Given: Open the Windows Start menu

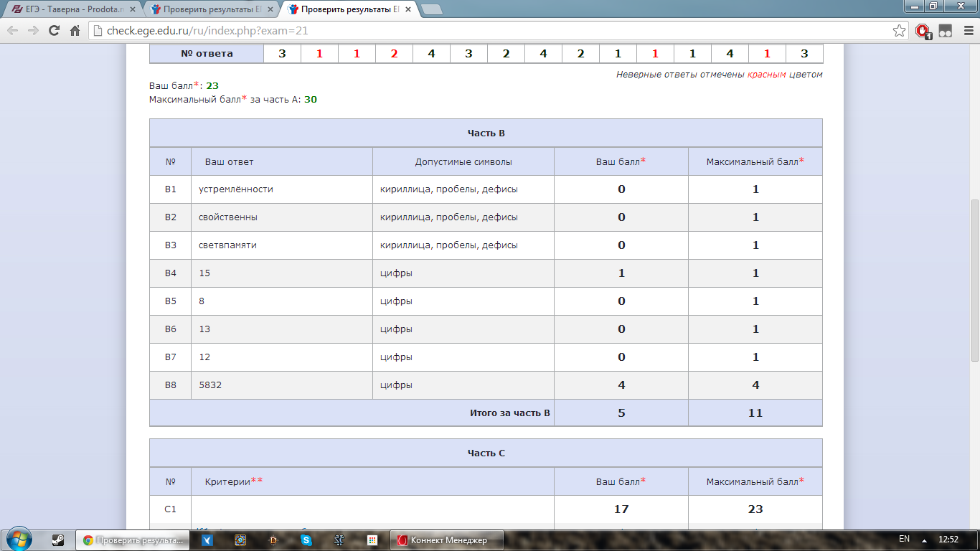Looking at the screenshot, I should 17,539.
